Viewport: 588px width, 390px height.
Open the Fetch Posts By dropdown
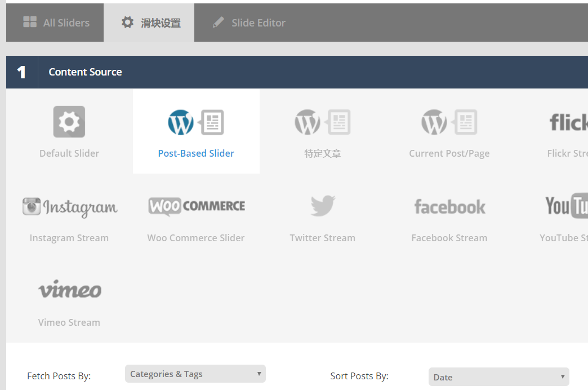pos(195,374)
